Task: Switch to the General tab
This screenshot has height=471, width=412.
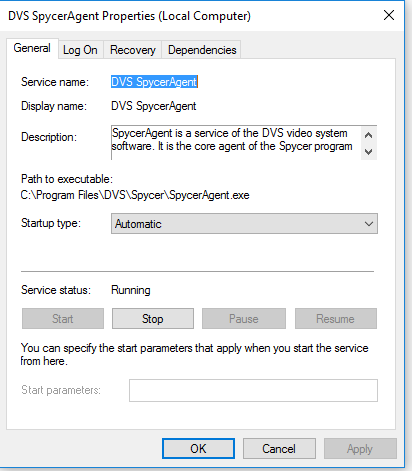Action: click(32, 48)
